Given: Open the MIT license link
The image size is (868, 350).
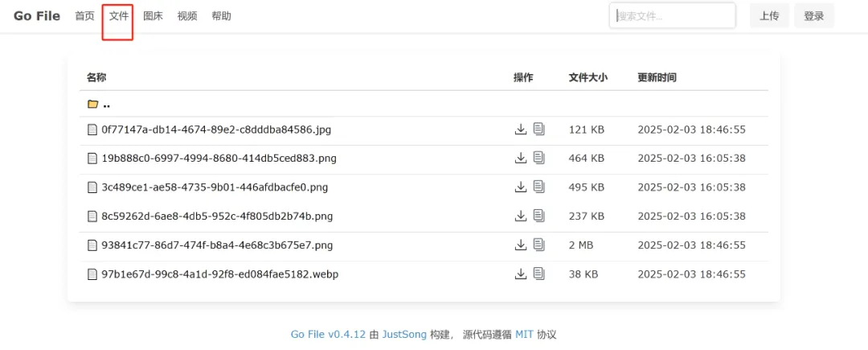Looking at the screenshot, I should point(525,335).
